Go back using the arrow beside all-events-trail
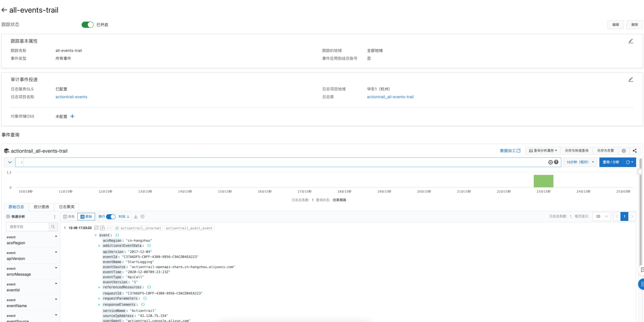 tap(4, 10)
